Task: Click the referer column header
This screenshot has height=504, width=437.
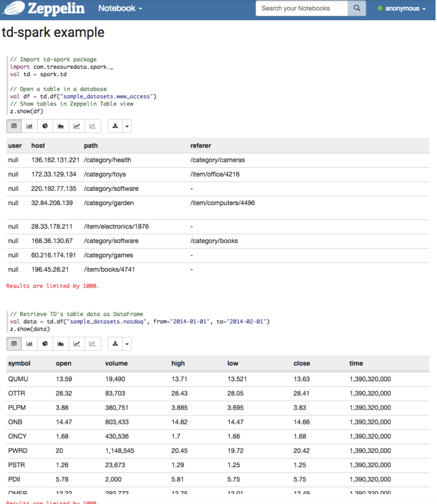Action: point(201,146)
